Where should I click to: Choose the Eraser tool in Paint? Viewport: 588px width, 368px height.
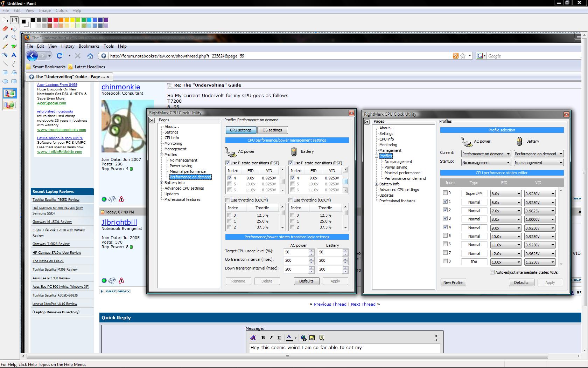(5, 29)
